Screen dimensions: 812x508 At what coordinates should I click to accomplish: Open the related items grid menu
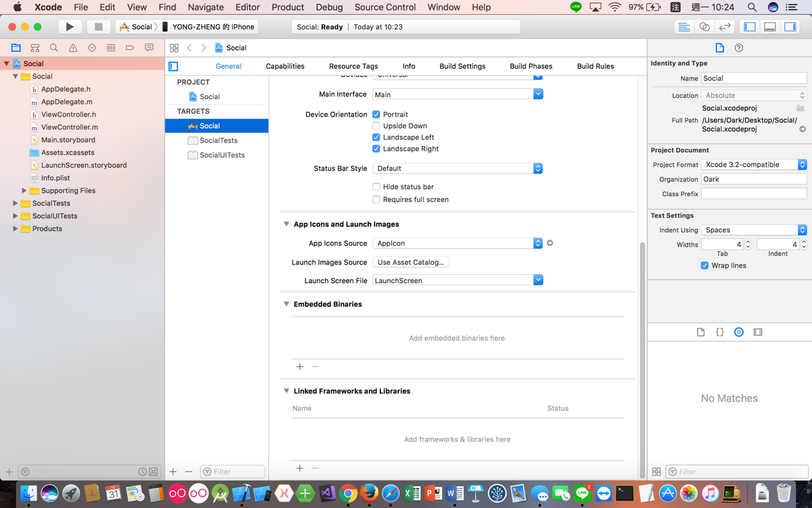point(174,48)
